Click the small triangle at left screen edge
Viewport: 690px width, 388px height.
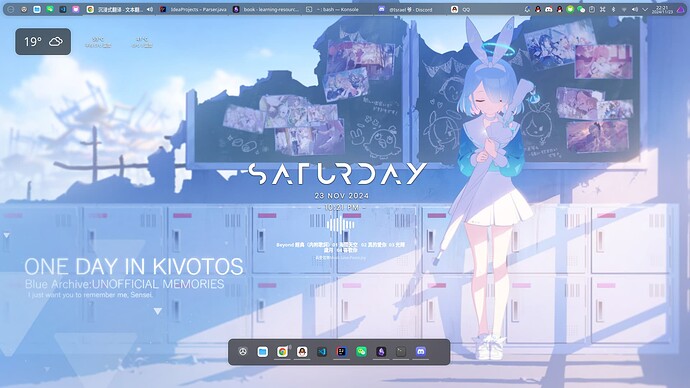(x=6, y=235)
